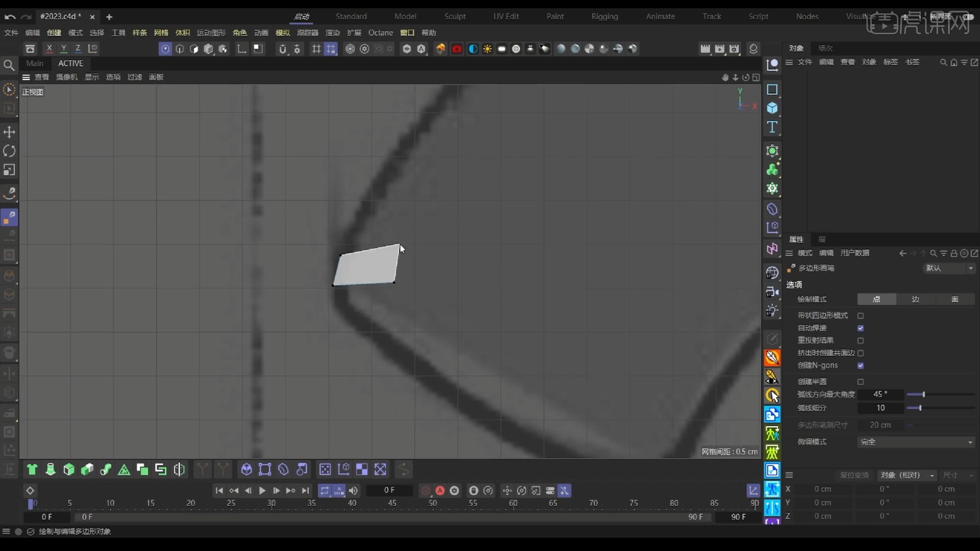Open the coordinate system toggle icon
Viewport: 980px width, 551px height.
tap(93, 48)
